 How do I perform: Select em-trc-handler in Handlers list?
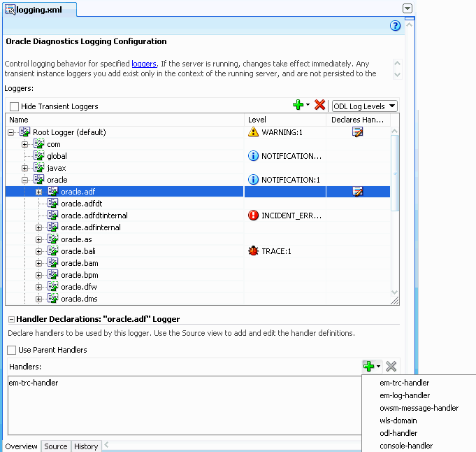point(33,383)
